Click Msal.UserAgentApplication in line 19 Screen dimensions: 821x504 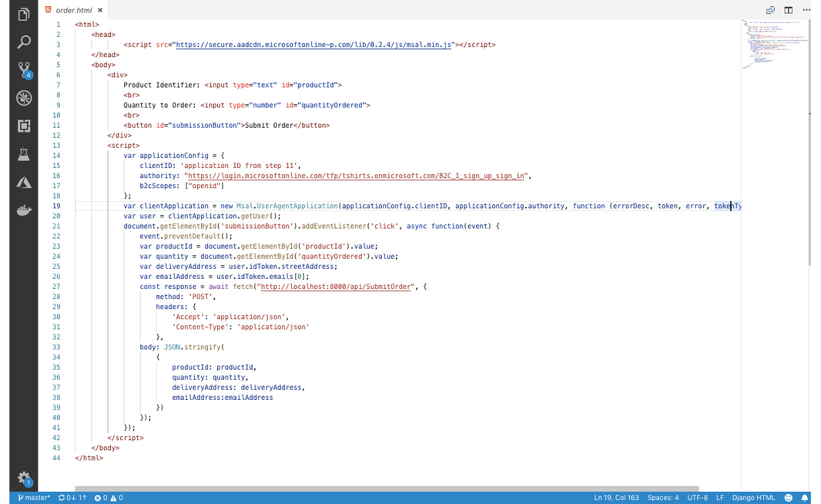coord(287,206)
